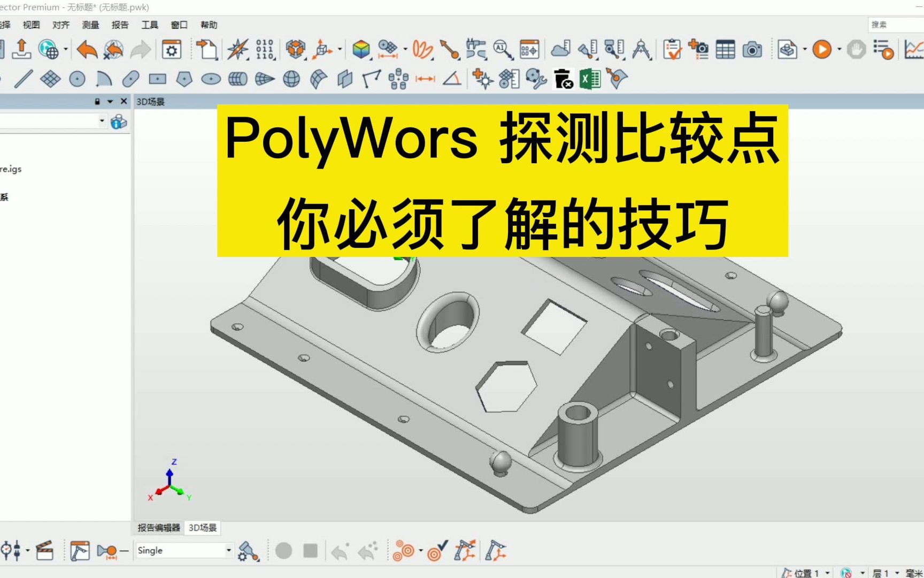
Task: Click the camera snapshot icon
Action: pos(752,50)
